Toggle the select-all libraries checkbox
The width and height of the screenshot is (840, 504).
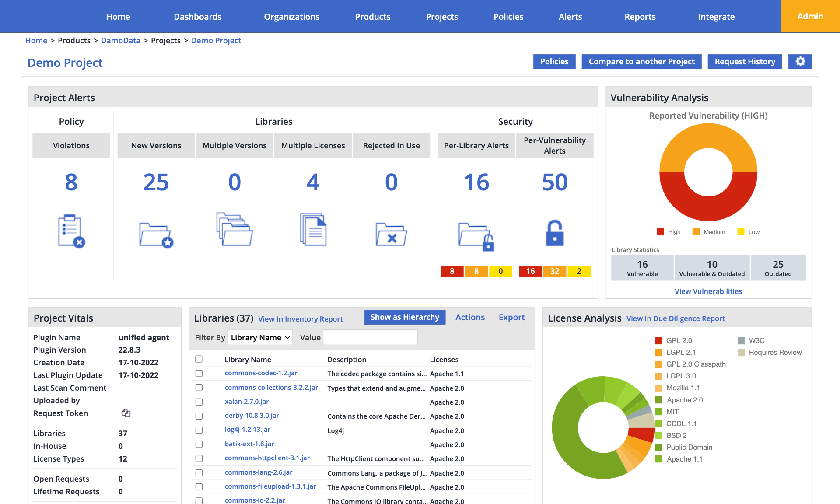pos(199,359)
